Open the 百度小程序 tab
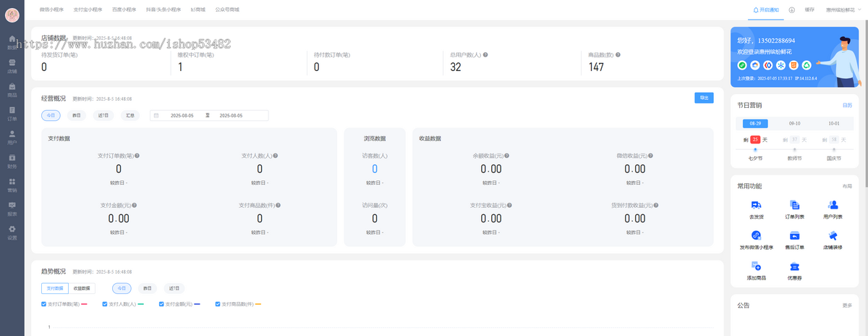Viewport: 868px width, 336px height. (124, 10)
